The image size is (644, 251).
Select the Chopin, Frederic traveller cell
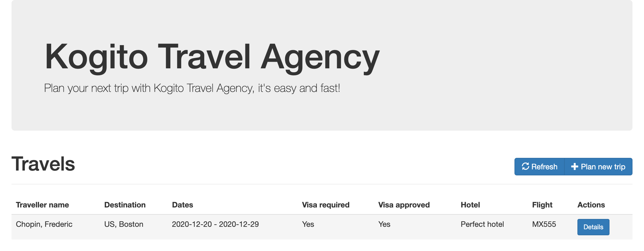pos(44,224)
